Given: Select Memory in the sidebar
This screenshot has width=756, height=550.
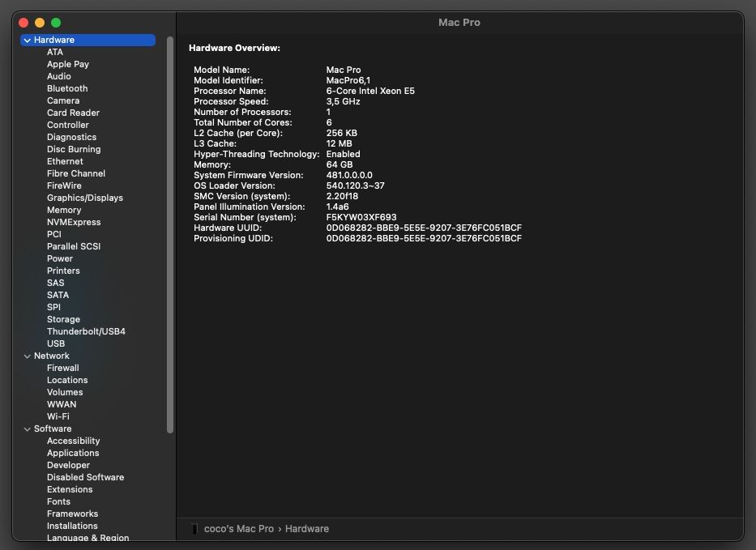Looking at the screenshot, I should [64, 210].
